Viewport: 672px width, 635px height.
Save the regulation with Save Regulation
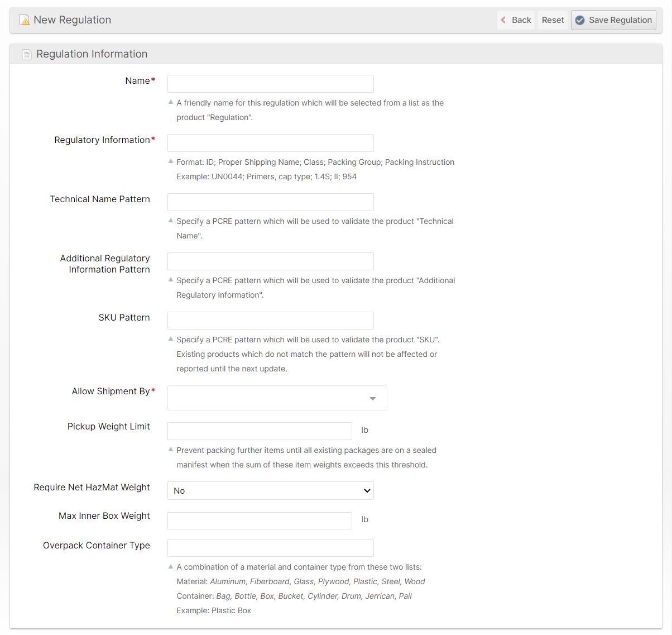[x=613, y=20]
